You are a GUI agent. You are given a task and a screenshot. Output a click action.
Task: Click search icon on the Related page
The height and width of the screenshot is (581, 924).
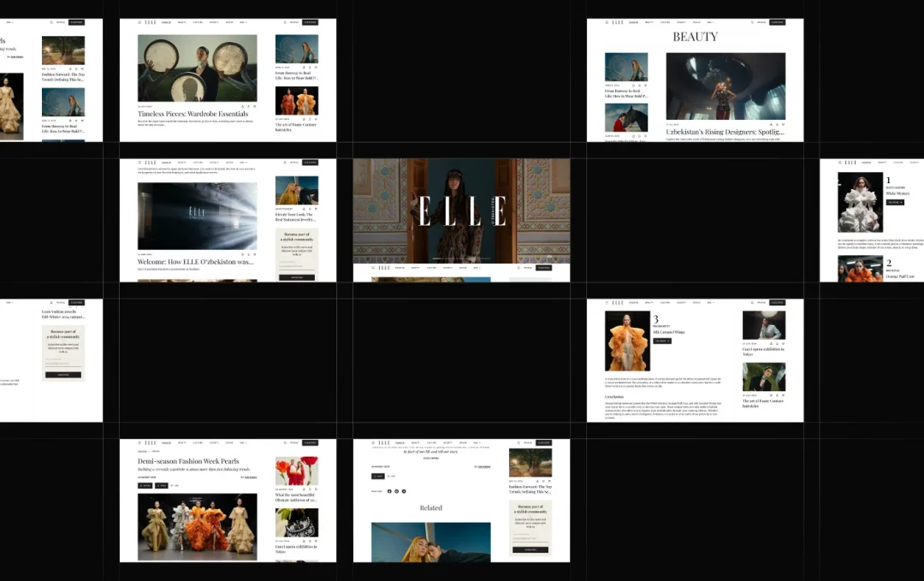[x=518, y=442]
